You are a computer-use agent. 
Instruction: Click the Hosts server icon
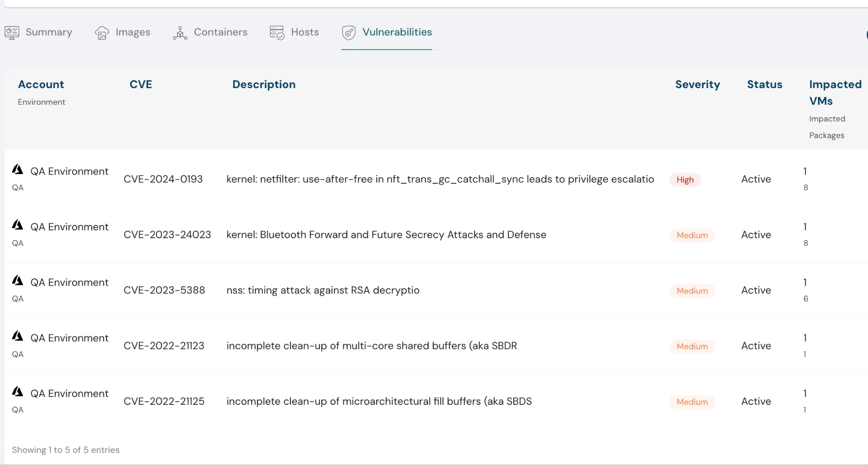point(277,32)
